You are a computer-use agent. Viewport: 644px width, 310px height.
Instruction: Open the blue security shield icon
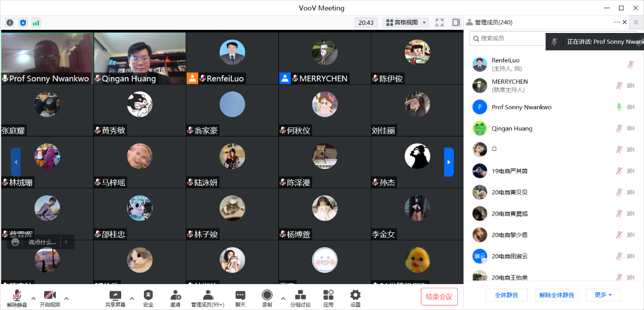[x=23, y=23]
